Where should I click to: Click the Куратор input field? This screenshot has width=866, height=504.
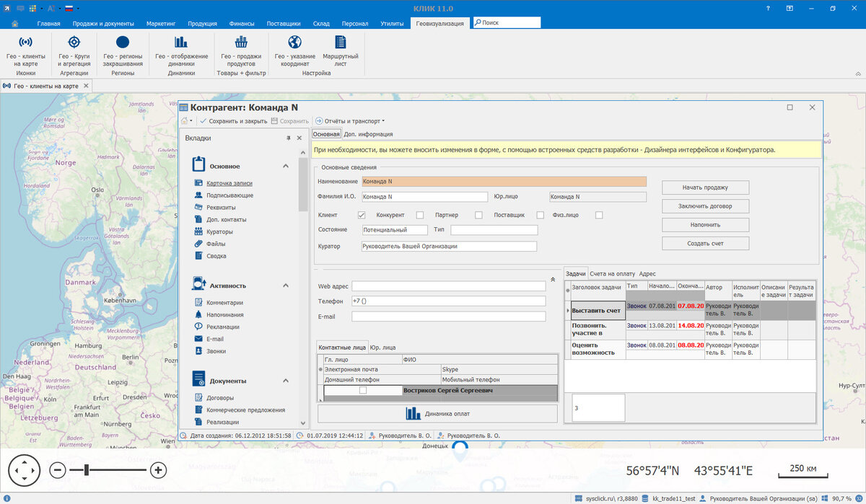pyautogui.click(x=449, y=246)
